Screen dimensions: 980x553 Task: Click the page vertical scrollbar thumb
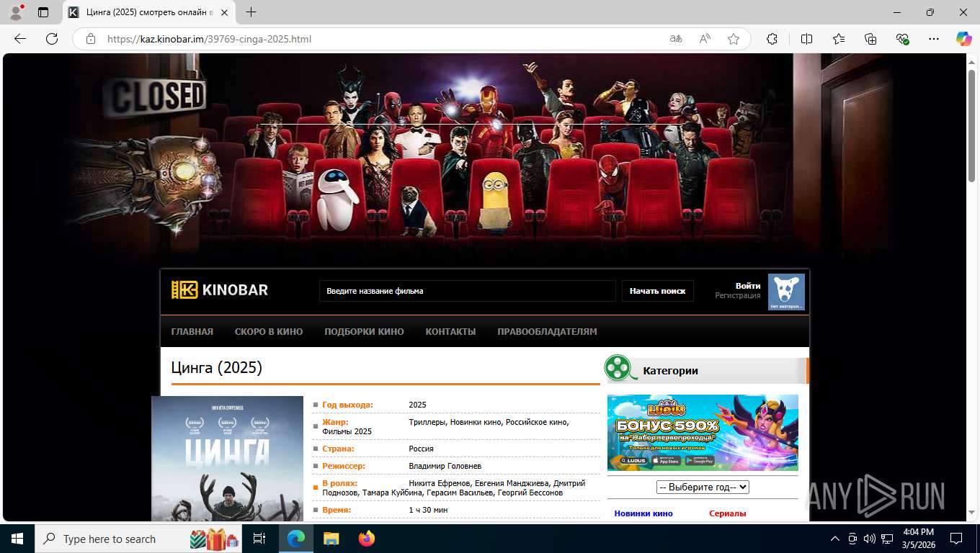tap(971, 125)
